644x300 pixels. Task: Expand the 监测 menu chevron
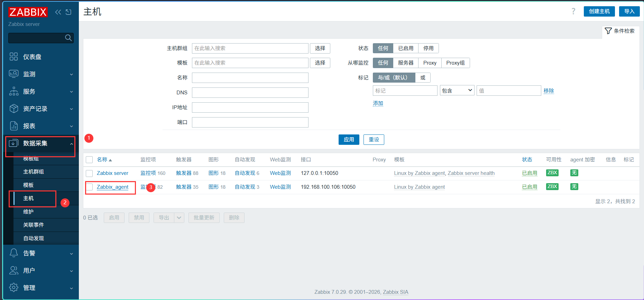coord(72,74)
